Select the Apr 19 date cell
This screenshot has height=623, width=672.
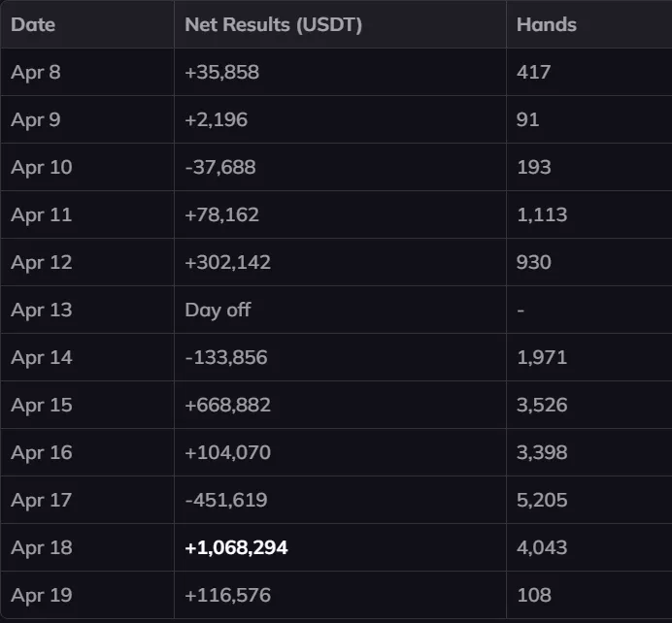[x=41, y=595]
